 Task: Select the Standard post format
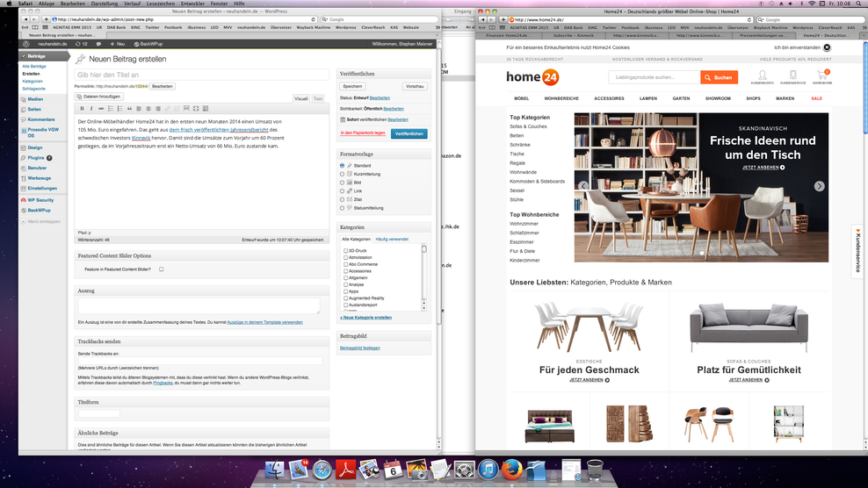pyautogui.click(x=342, y=165)
